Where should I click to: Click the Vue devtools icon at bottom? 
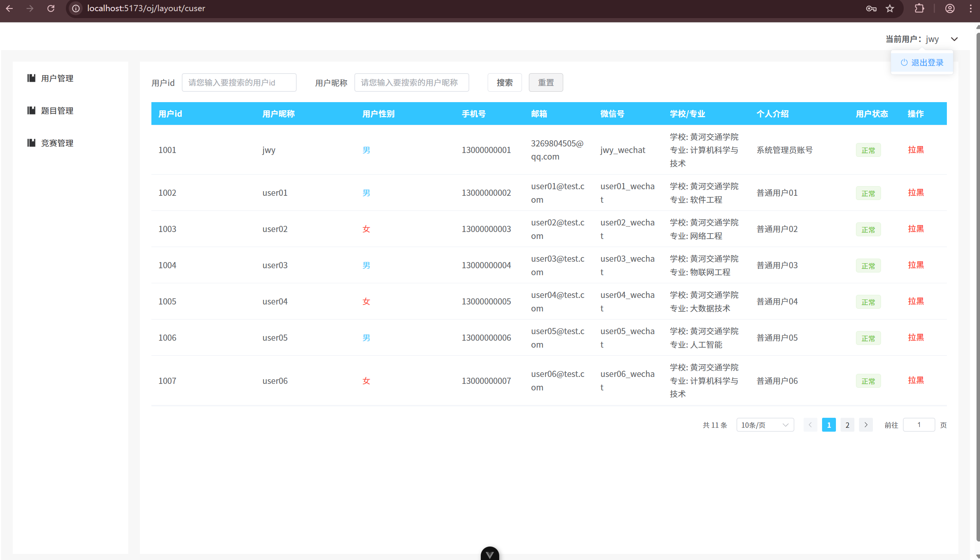pos(490,554)
